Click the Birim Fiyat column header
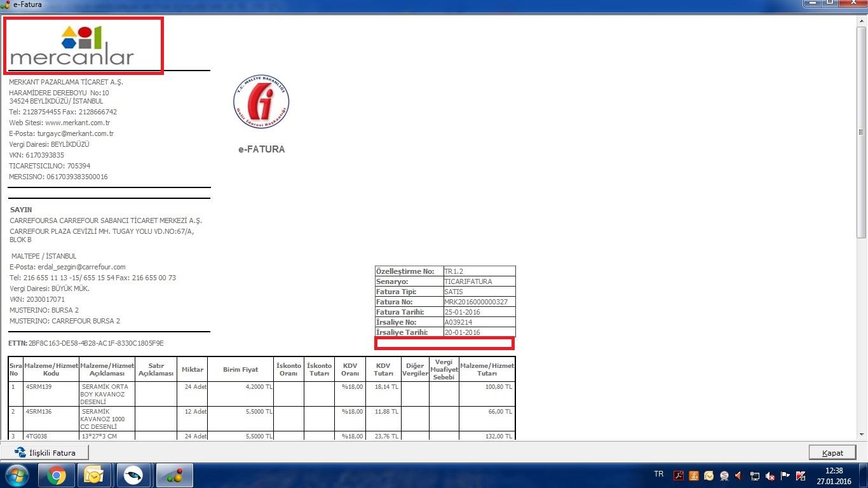 pyautogui.click(x=240, y=369)
